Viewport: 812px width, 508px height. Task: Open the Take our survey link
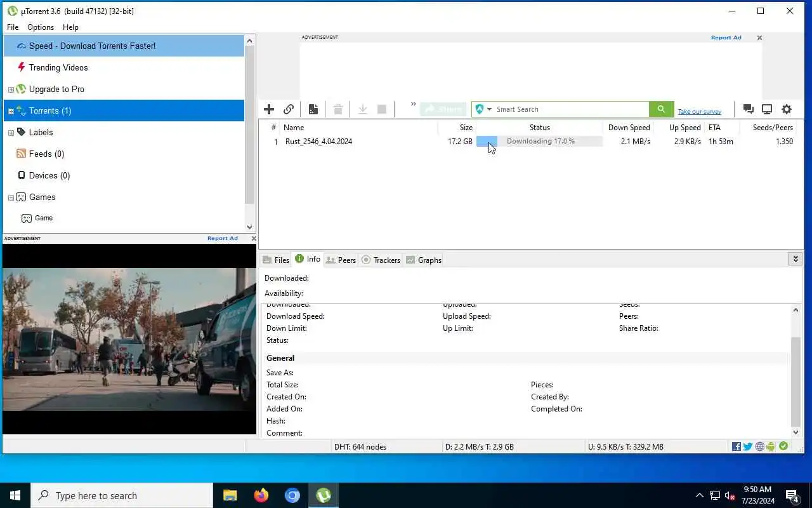(699, 112)
